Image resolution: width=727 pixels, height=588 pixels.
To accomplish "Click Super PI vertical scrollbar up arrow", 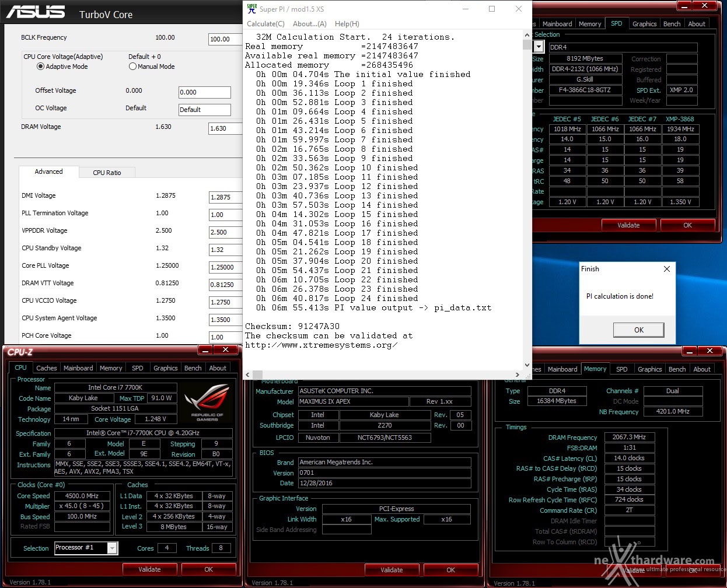I will pyautogui.click(x=527, y=36).
